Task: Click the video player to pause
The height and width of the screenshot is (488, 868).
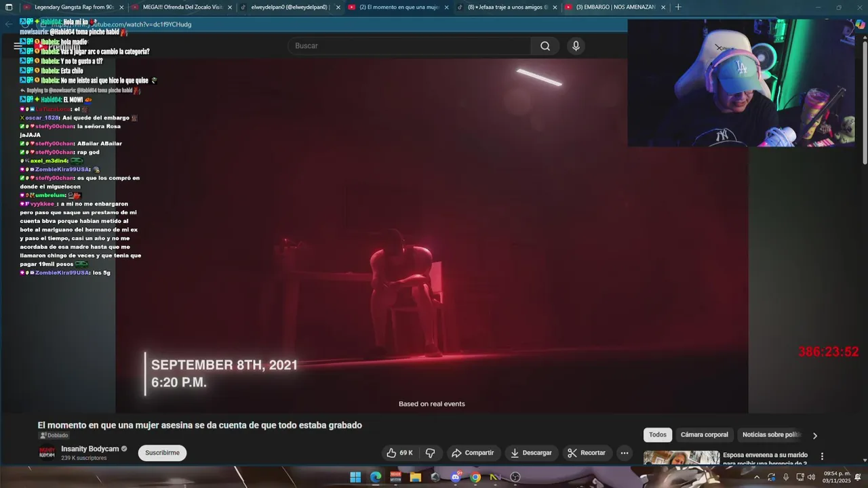Action: [431, 235]
